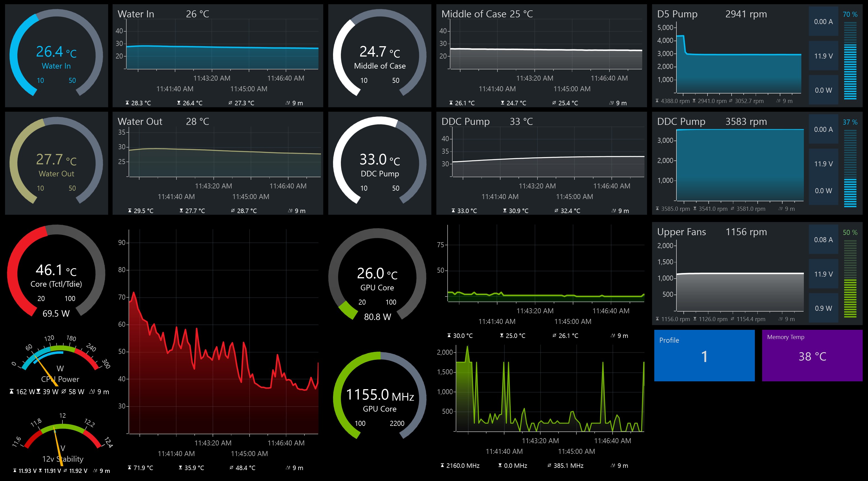The image size is (868, 481).
Task: Click the Upper Fans 0.9 W power box
Action: click(823, 308)
